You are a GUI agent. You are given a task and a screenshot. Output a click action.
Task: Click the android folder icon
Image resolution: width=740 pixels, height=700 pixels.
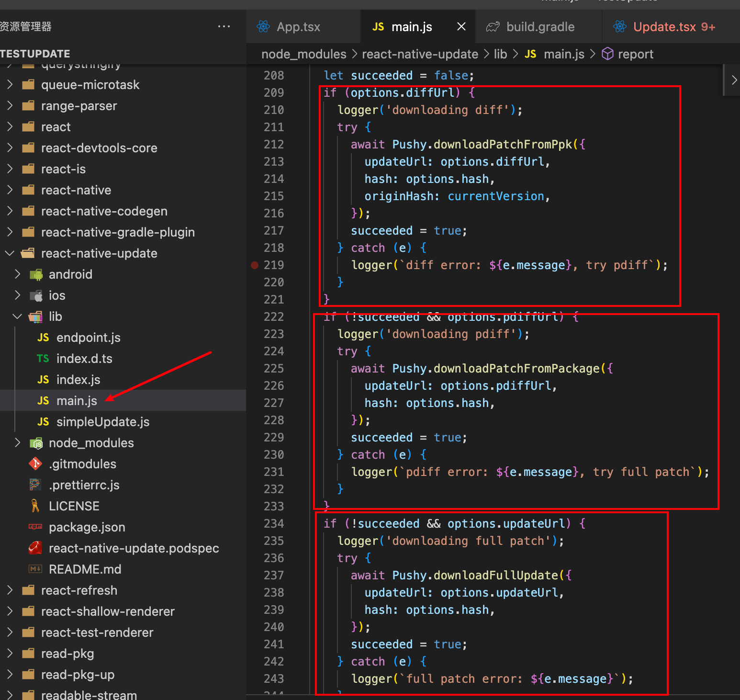[x=36, y=274]
